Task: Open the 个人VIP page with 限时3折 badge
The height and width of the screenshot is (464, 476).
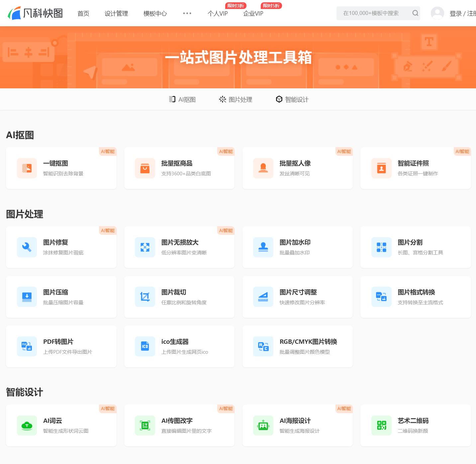Action: point(218,14)
